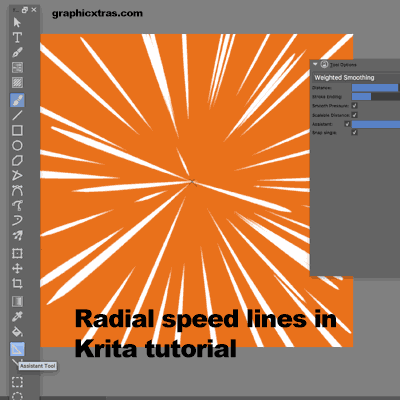This screenshot has height=400, width=400.
Task: Select the Gradient draw tool
Action: [17, 301]
